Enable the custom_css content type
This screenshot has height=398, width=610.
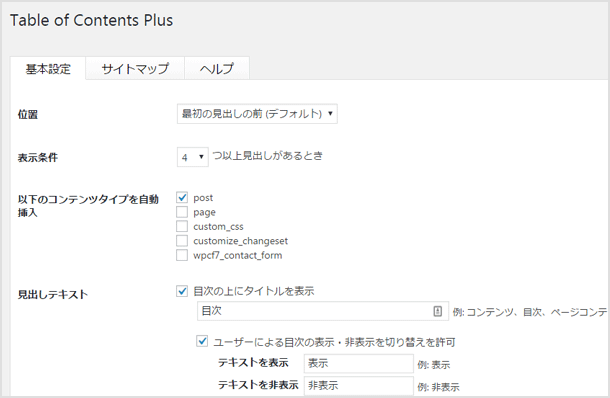click(x=182, y=226)
